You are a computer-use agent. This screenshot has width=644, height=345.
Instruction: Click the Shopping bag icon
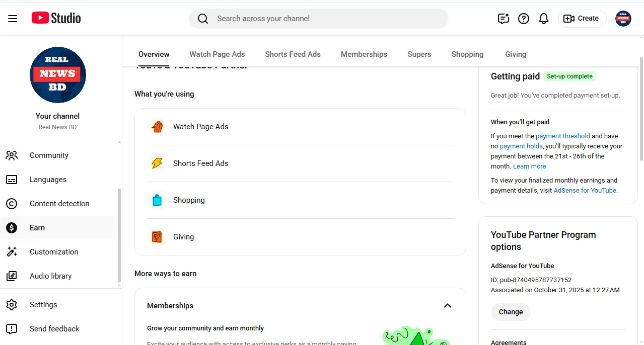click(x=157, y=200)
